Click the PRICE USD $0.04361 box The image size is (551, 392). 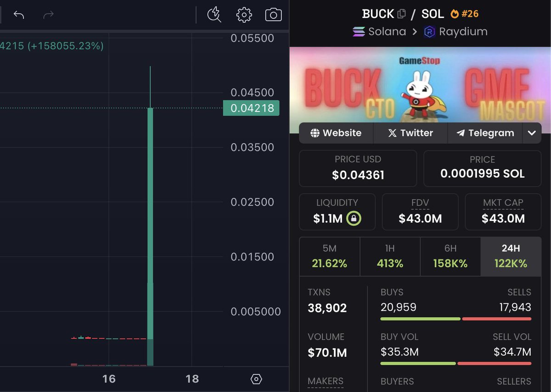358,168
